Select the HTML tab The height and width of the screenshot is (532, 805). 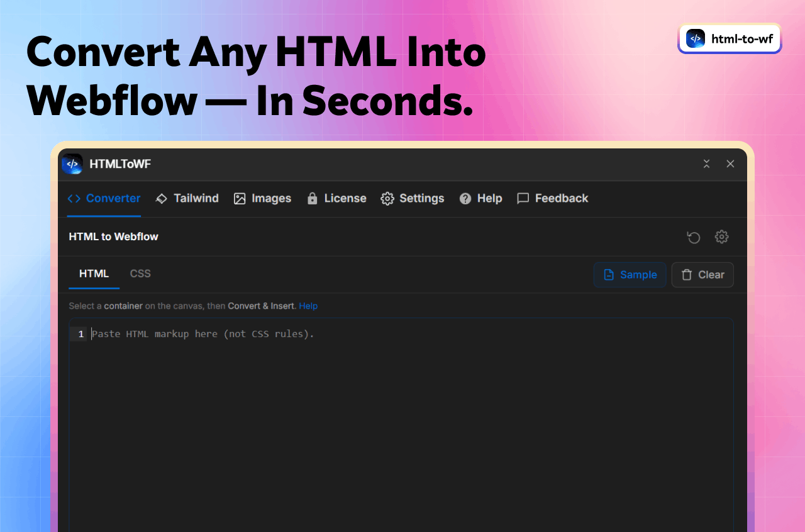(x=94, y=274)
